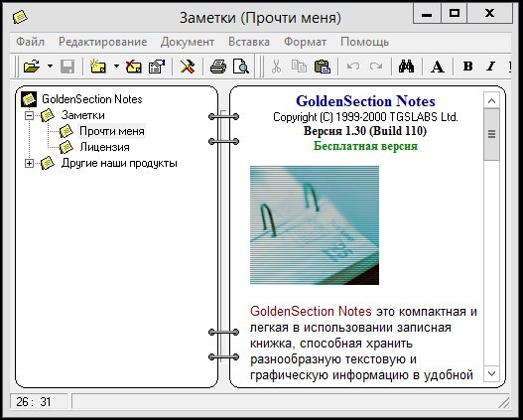The image size is (523, 420).
Task: Toggle Bold formatting button
Action: pos(468,67)
